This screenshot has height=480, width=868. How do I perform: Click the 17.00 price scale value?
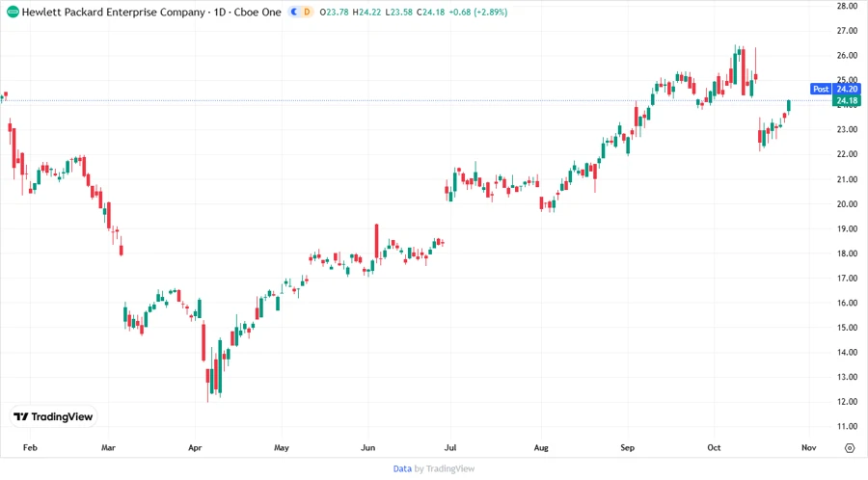847,279
